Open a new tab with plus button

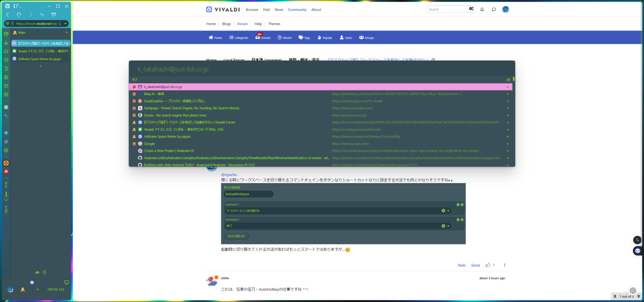coord(40,66)
